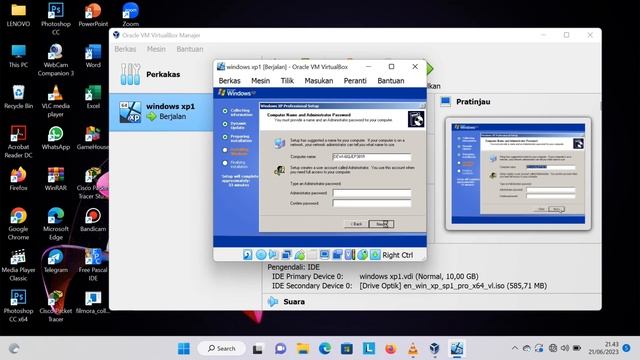Viewport: 640px width, 360px height.
Task: Open Google Chrome desktop shortcut
Action: tap(18, 224)
